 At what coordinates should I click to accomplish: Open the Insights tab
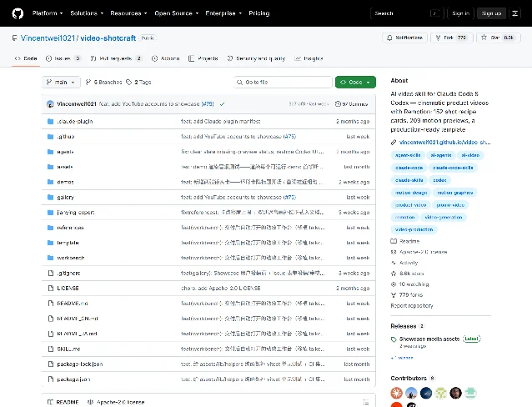pyautogui.click(x=309, y=58)
